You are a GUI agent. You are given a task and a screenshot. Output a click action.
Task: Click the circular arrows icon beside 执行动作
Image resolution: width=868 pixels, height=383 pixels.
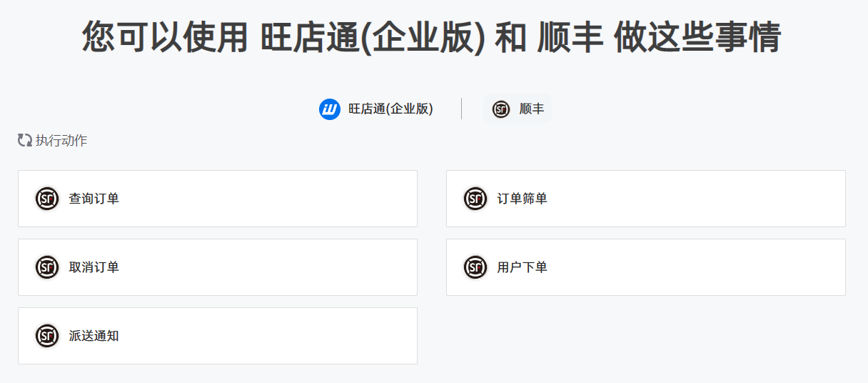(25, 140)
